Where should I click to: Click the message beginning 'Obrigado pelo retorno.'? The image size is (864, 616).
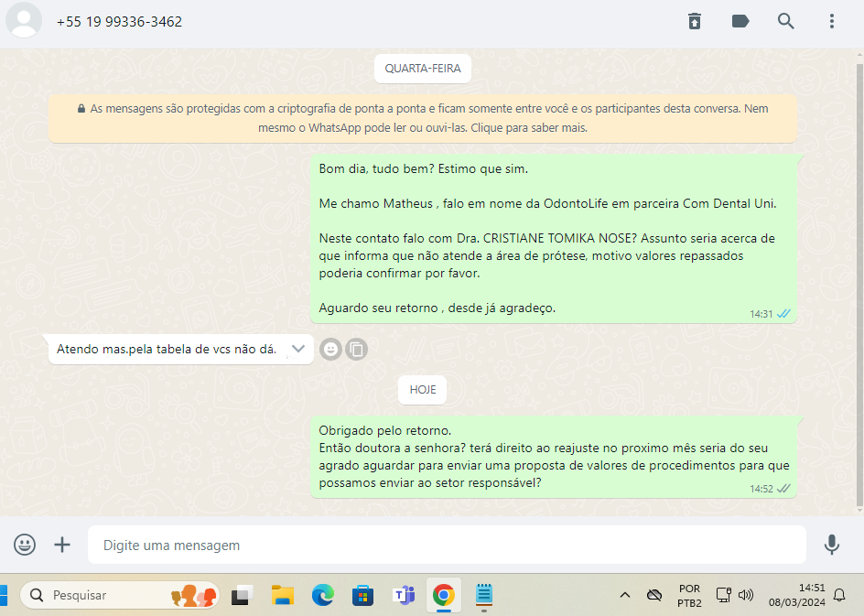[x=553, y=457]
